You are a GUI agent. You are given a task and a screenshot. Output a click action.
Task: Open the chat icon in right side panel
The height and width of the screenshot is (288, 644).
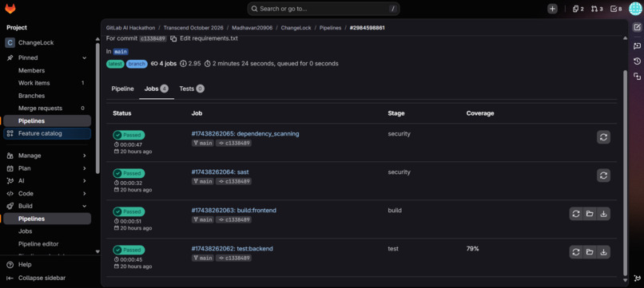(x=637, y=45)
